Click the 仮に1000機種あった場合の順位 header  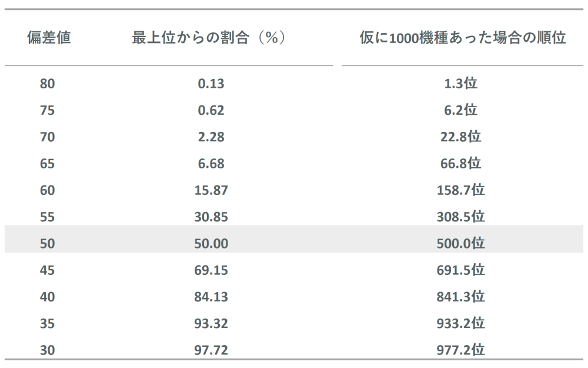click(x=462, y=38)
